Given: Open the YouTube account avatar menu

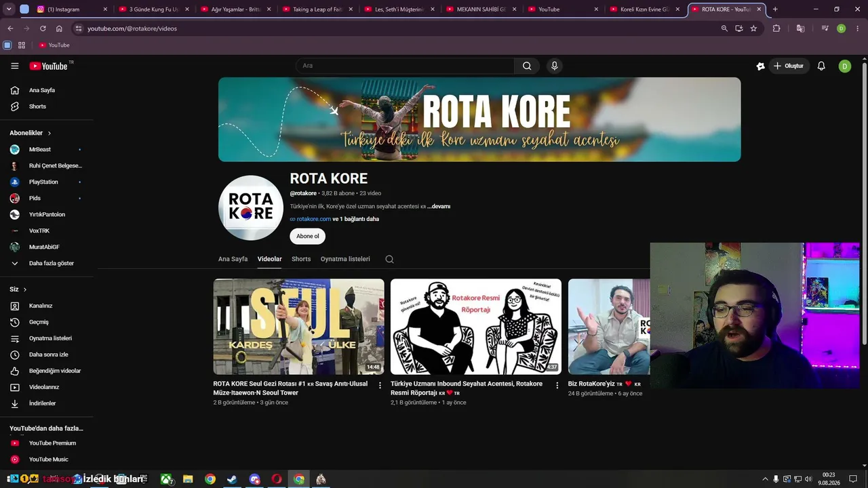Looking at the screenshot, I should tap(844, 66).
